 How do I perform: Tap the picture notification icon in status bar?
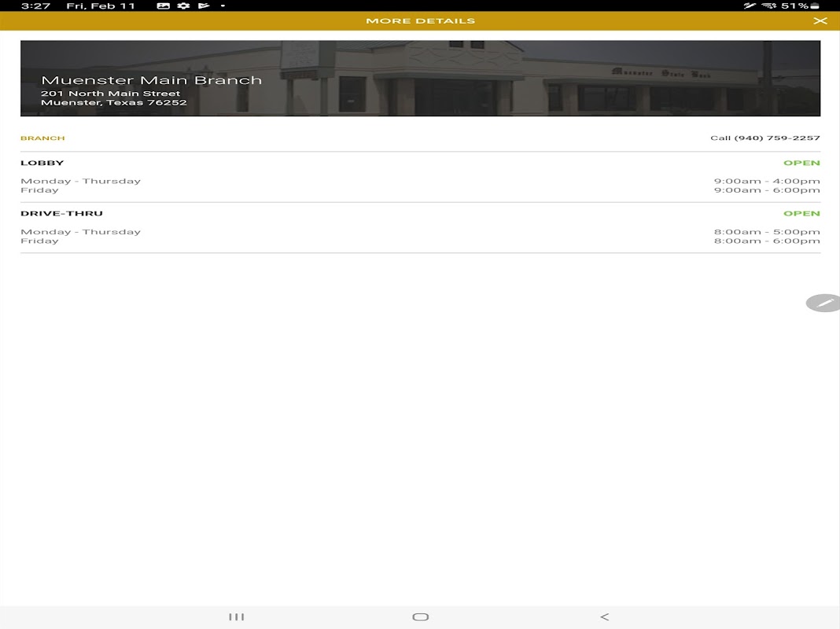(164, 6)
